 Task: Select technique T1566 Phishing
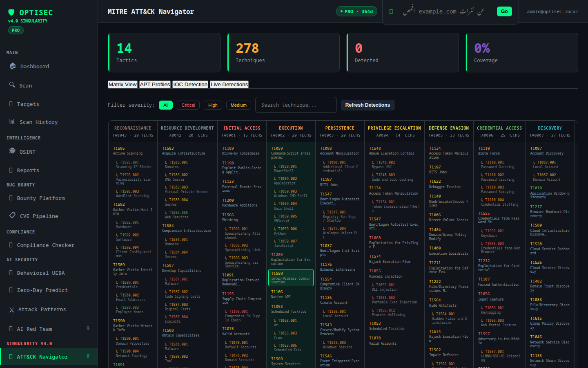tap(242, 218)
